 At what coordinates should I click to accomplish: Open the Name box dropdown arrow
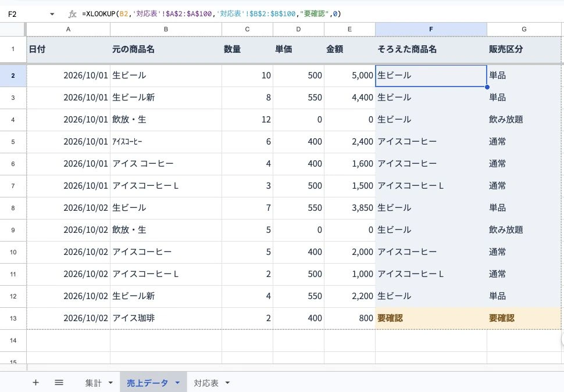pyautogui.click(x=52, y=14)
